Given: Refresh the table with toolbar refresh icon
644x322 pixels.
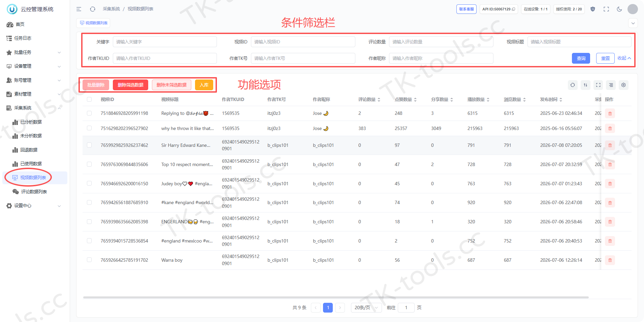Looking at the screenshot, I should tap(573, 85).
